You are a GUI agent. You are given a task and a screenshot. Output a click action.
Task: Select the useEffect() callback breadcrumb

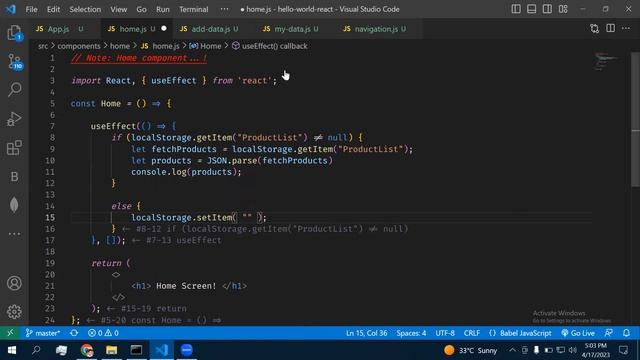coord(269,46)
